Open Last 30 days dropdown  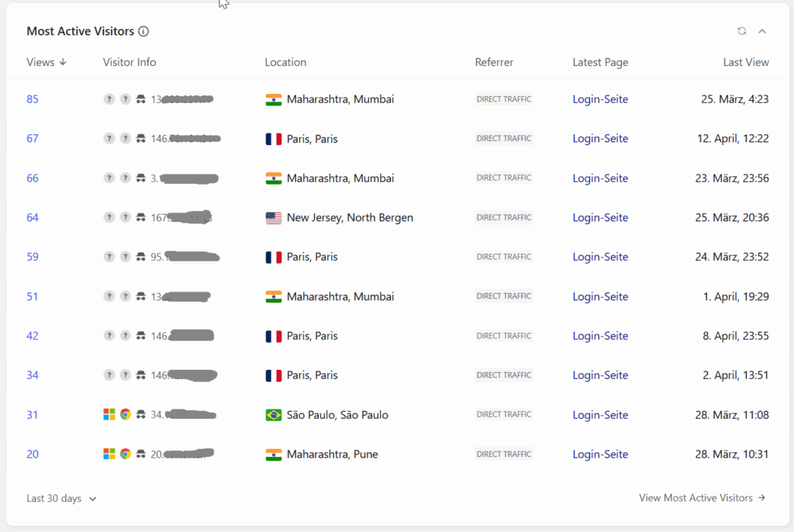pos(61,499)
